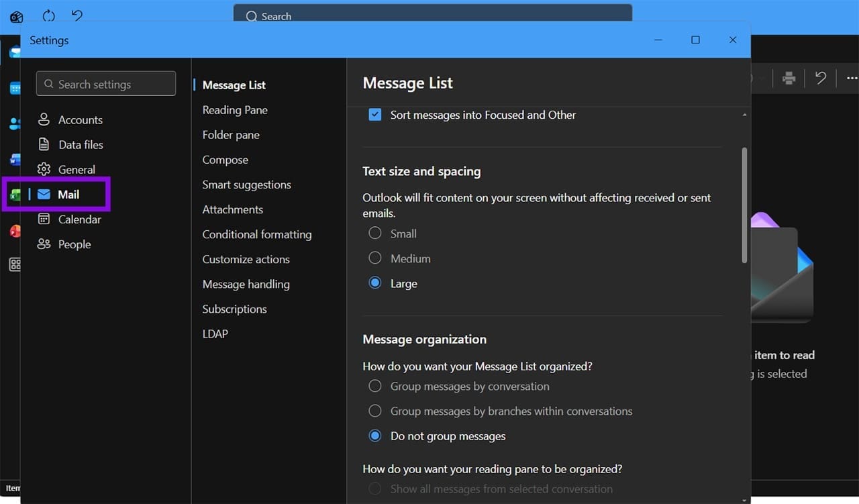Click the undo arrow in Outlook title bar
The height and width of the screenshot is (504, 859).
(77, 16)
